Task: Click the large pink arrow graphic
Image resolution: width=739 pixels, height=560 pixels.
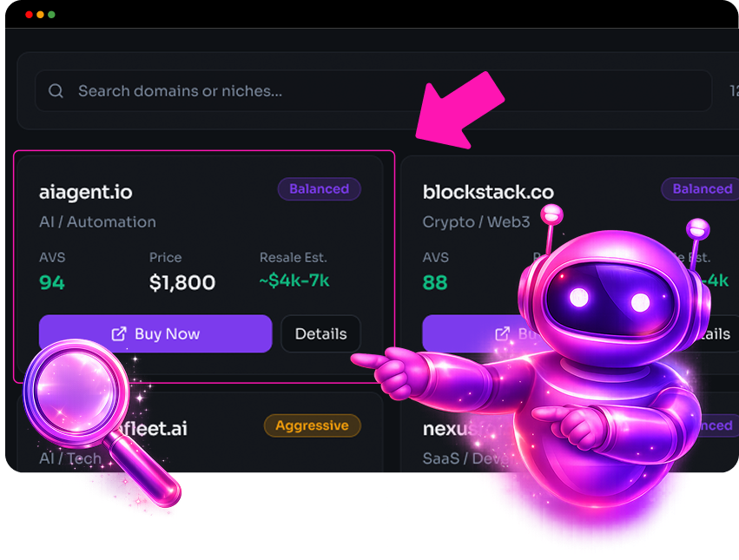Action: 459,110
